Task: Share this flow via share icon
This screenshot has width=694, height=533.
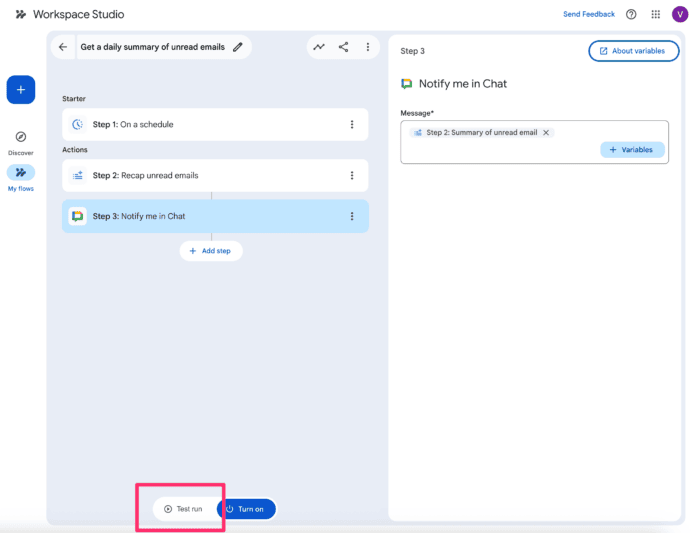Action: (344, 47)
